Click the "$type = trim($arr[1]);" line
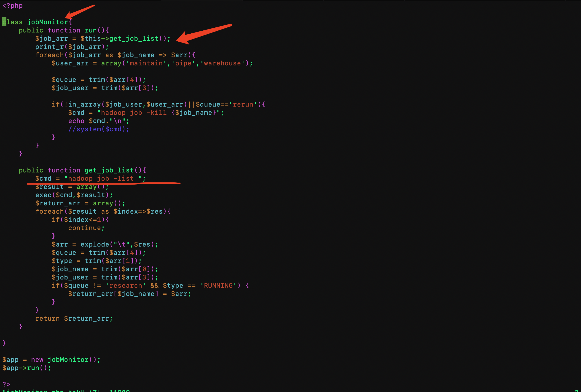This screenshot has width=581, height=392. (x=97, y=261)
